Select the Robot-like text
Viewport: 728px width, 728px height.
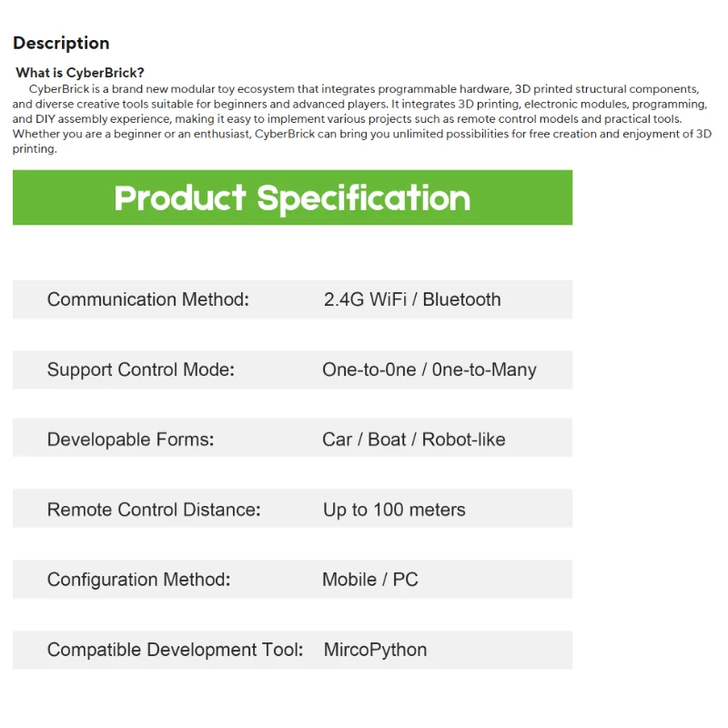[463, 440]
